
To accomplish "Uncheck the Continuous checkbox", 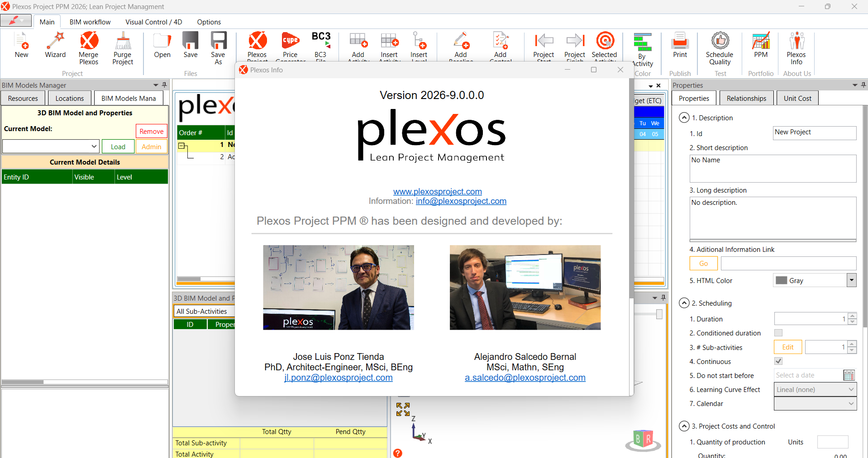I will [778, 361].
